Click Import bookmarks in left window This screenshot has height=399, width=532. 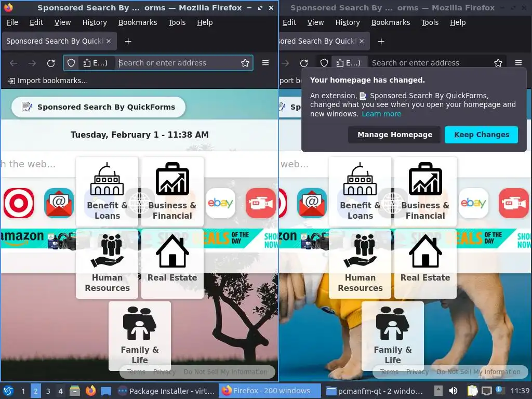coord(48,81)
